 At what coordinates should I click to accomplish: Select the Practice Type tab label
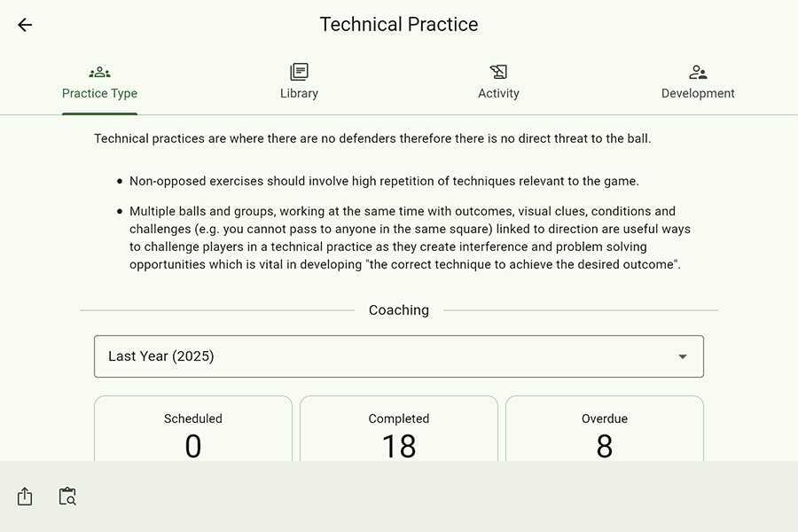coord(99,93)
